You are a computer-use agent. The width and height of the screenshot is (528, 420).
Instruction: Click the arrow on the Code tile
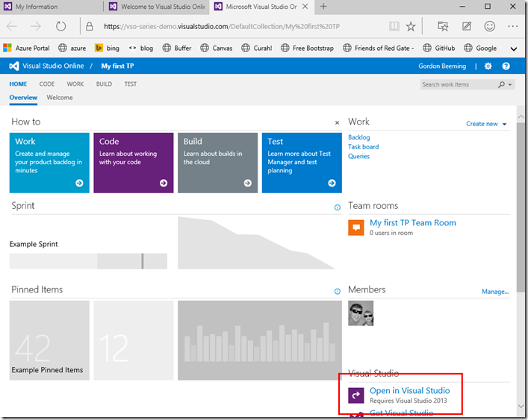tap(164, 183)
